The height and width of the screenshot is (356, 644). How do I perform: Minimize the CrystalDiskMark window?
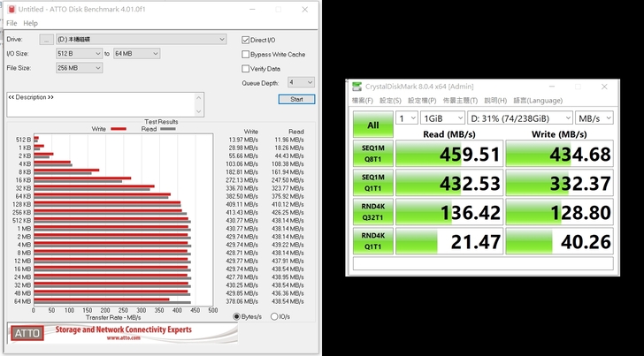[552, 87]
